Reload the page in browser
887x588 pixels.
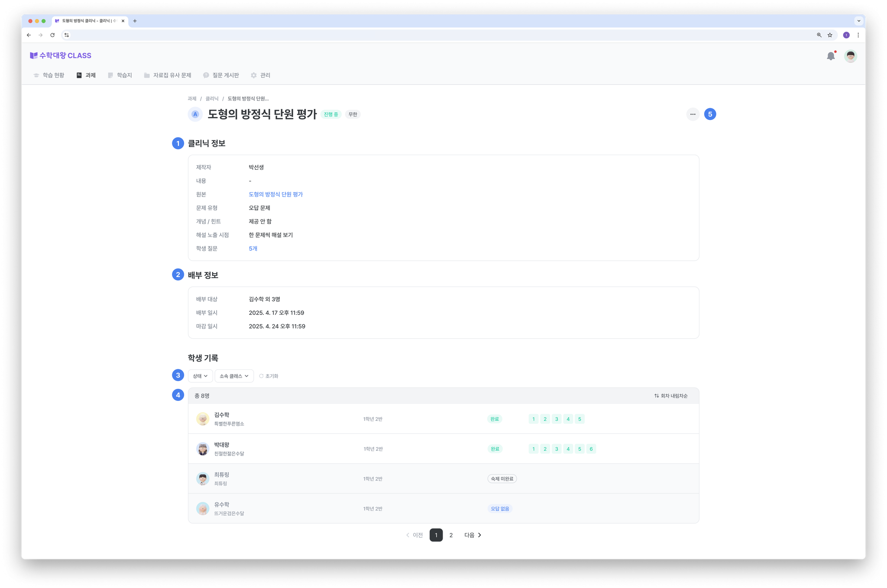(x=52, y=35)
